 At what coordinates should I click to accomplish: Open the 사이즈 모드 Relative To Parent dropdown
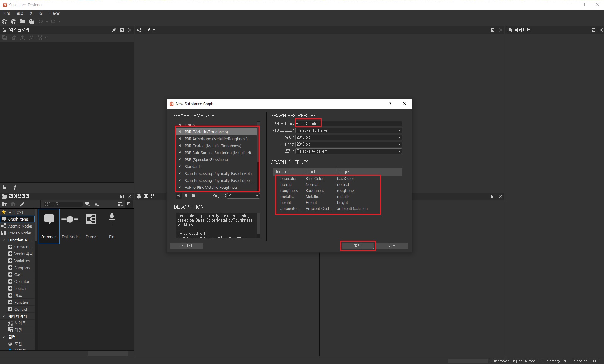click(x=348, y=130)
